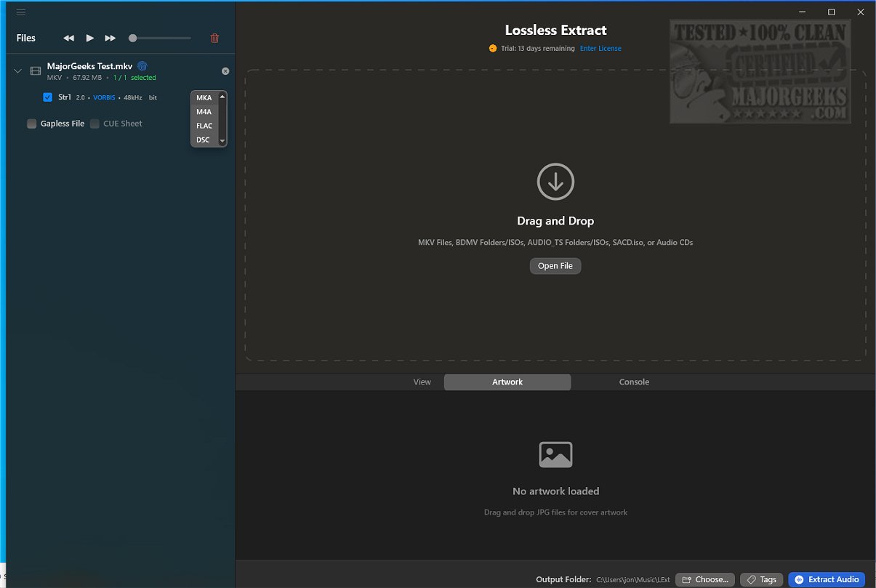
Task: Select DSC output format in list
Action: (x=204, y=140)
